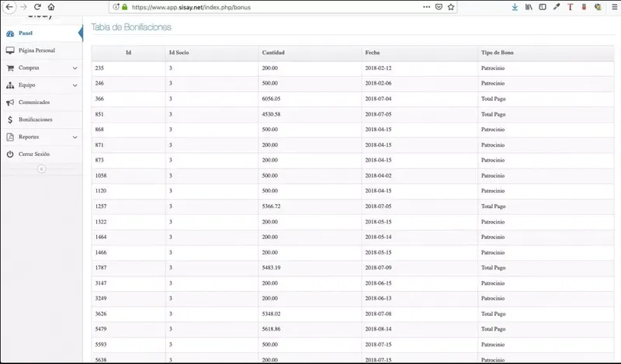Click the date 2018-02-06

[x=378, y=83]
